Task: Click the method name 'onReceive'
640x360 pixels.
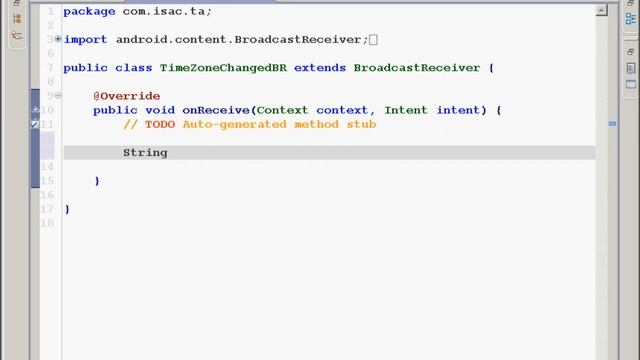Action: tap(216, 110)
